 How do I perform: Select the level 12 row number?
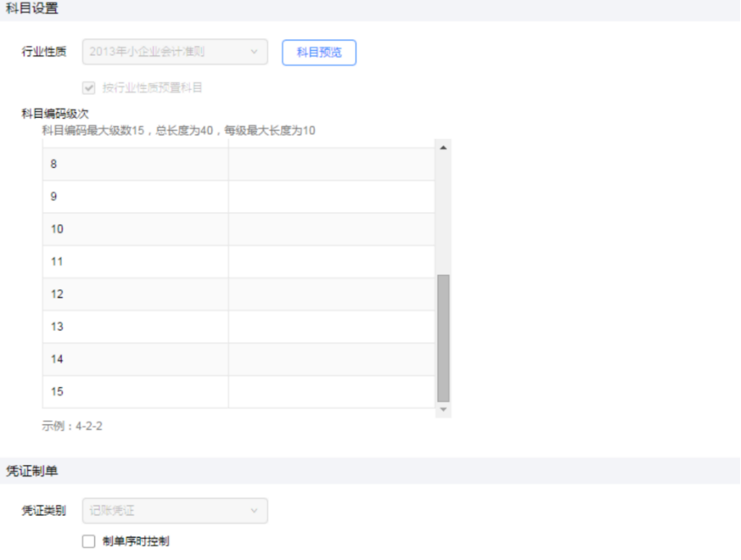57,294
